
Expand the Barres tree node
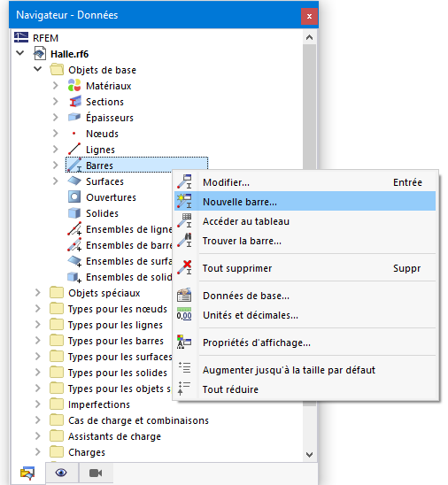point(56,166)
